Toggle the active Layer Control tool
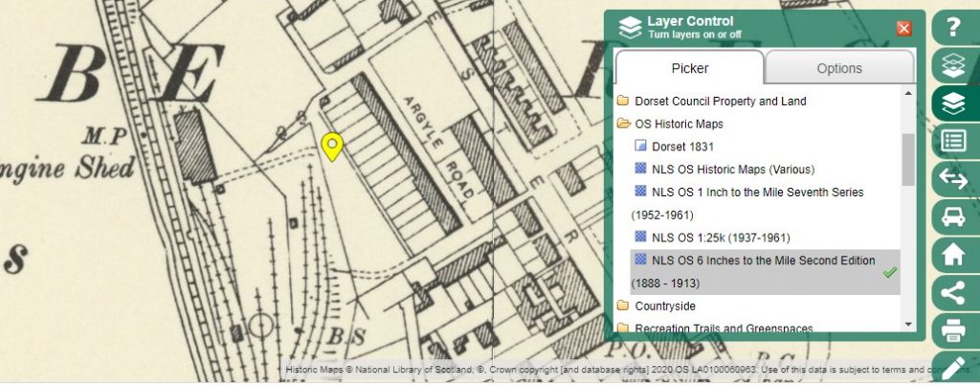Image resolution: width=980 pixels, height=386 pixels. click(x=954, y=103)
